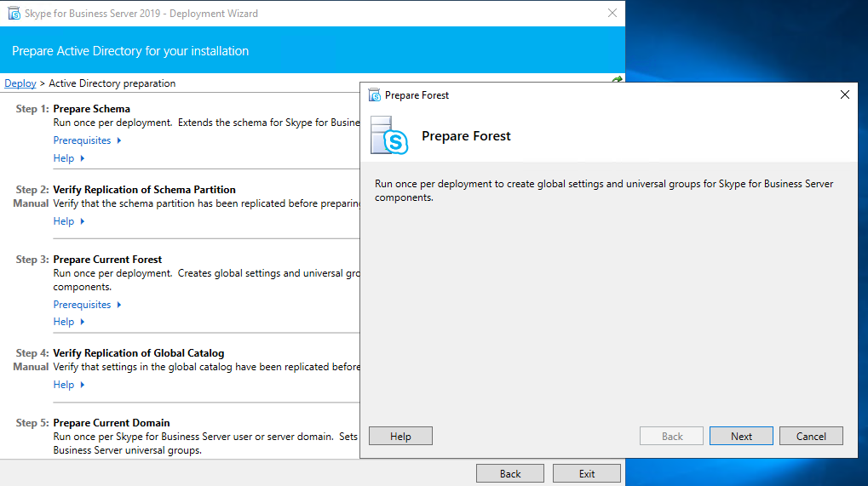868x486 pixels.
Task: Open Help from the Prepare Forest dialog
Action: 400,436
